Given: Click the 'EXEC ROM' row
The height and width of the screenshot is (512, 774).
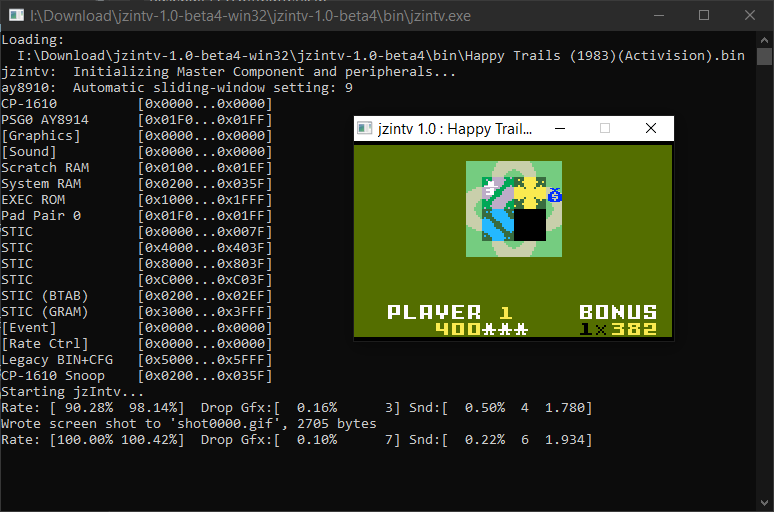Looking at the screenshot, I should point(137,199).
